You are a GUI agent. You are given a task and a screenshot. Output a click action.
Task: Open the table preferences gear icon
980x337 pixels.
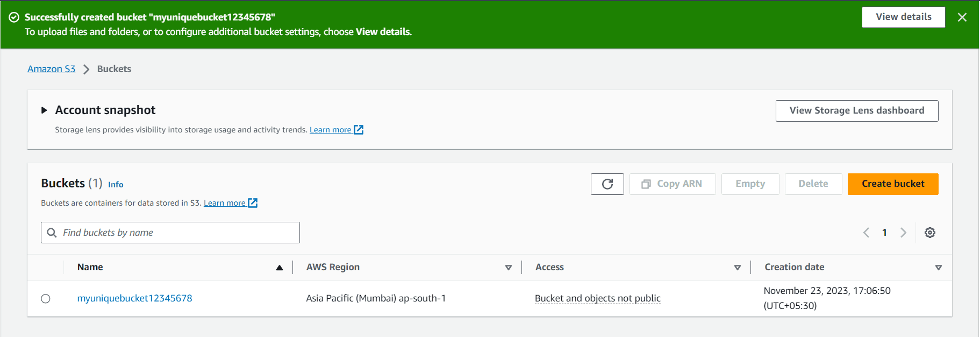coord(930,233)
